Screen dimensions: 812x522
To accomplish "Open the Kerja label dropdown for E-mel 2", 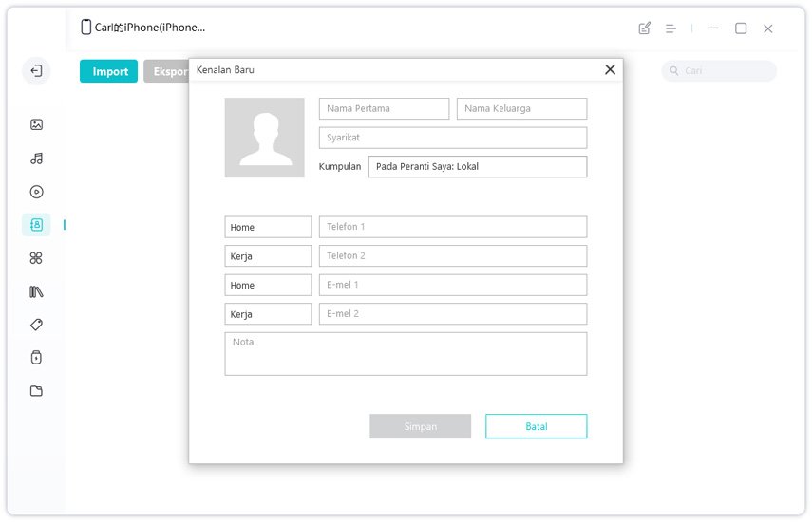I will click(x=268, y=314).
